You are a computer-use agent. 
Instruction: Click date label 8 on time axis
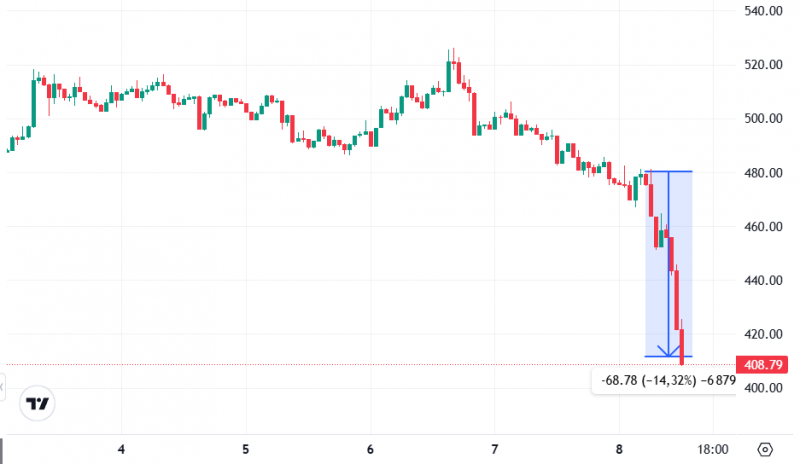click(619, 450)
